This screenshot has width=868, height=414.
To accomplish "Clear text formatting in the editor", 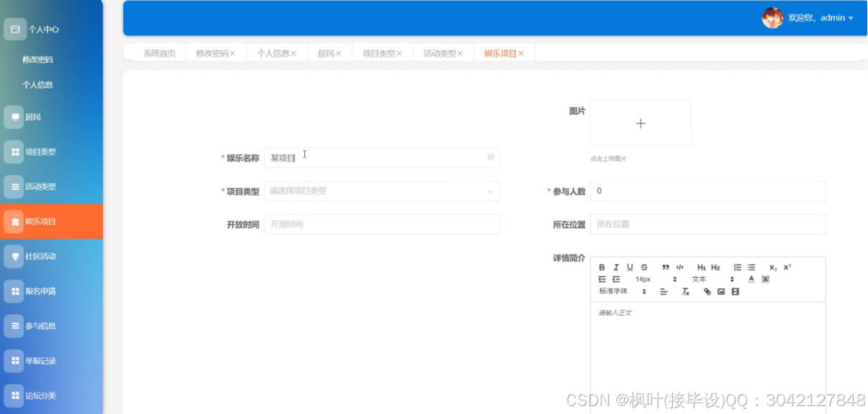I will coord(686,292).
